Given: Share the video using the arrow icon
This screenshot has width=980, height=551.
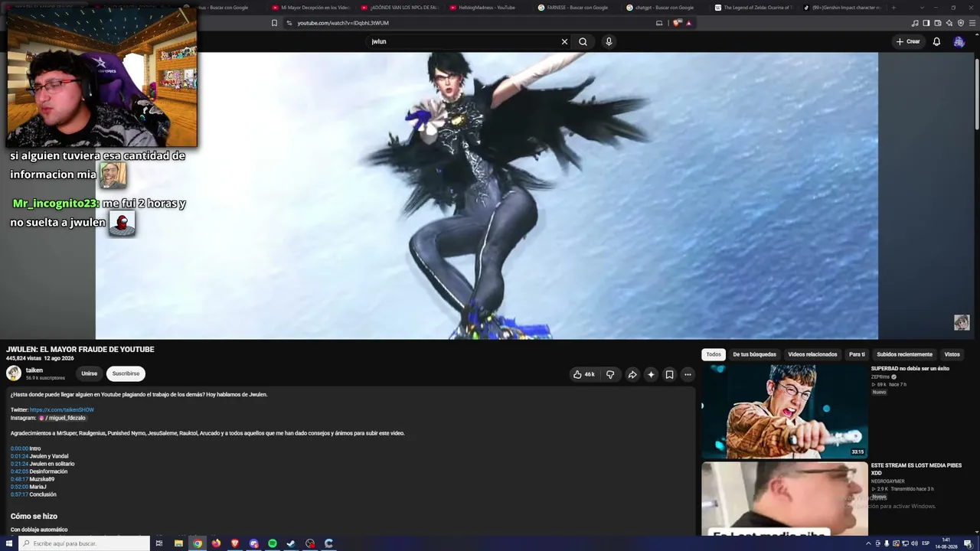Looking at the screenshot, I should pyautogui.click(x=632, y=374).
